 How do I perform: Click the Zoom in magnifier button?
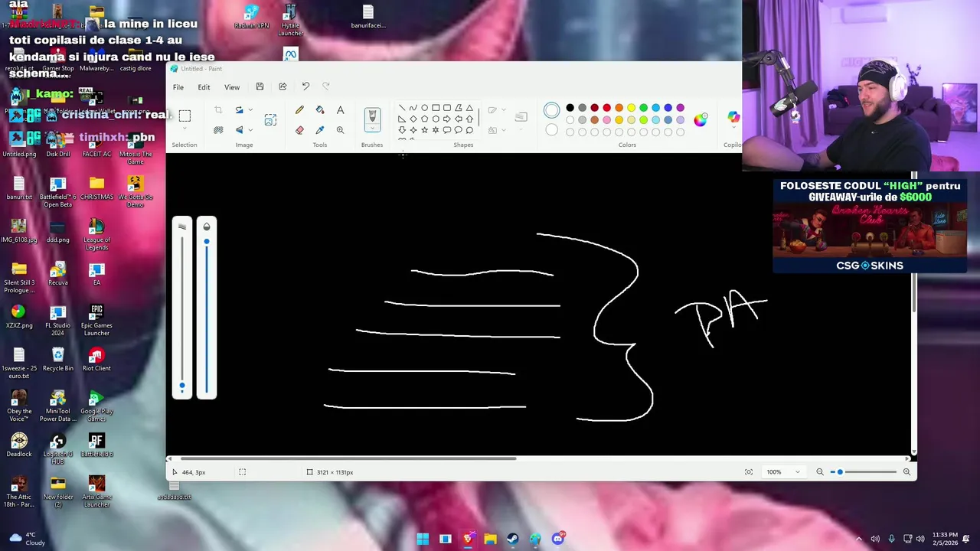coord(906,472)
